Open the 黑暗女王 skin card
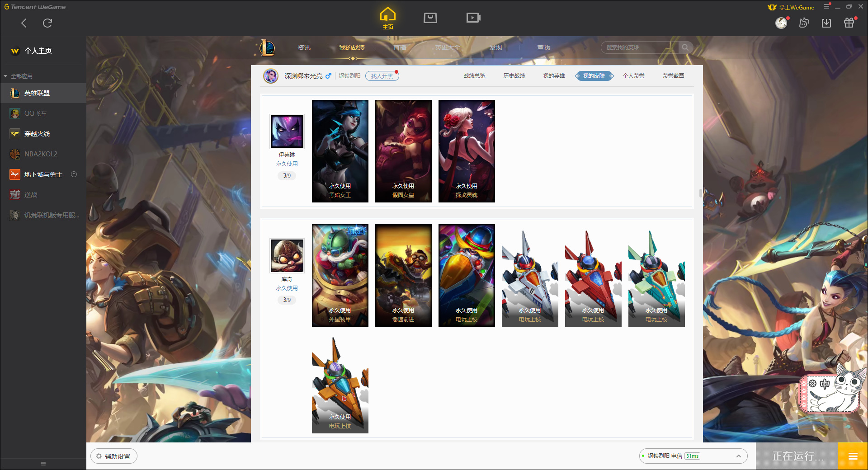This screenshot has width=868, height=470. click(x=340, y=151)
